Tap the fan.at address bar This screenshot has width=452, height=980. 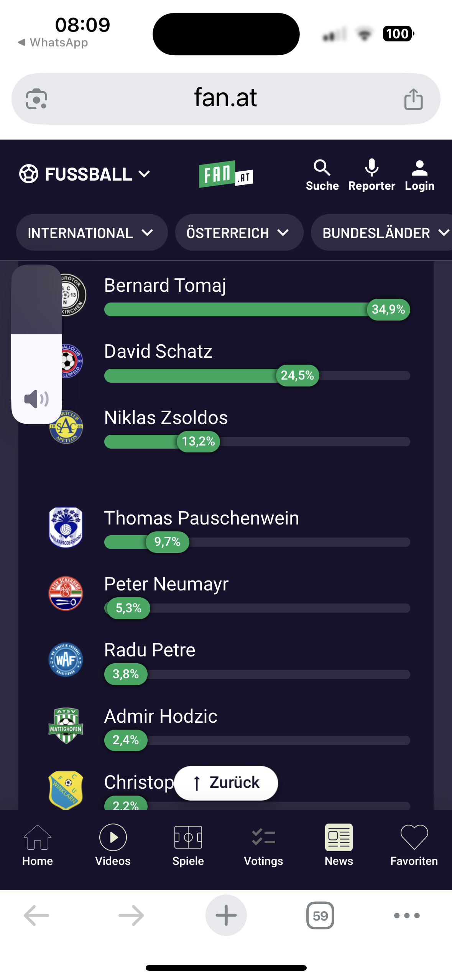[x=225, y=98]
